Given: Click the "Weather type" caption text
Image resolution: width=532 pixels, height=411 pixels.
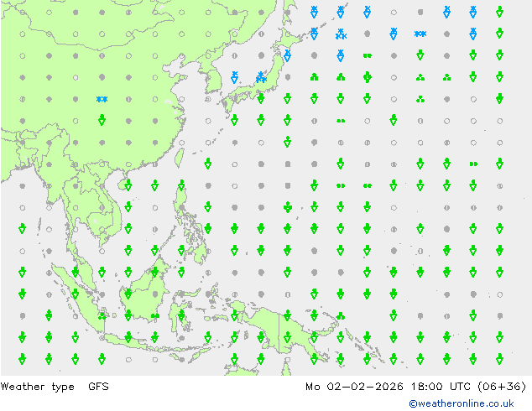Looking at the screenshot, I should [x=37, y=387].
